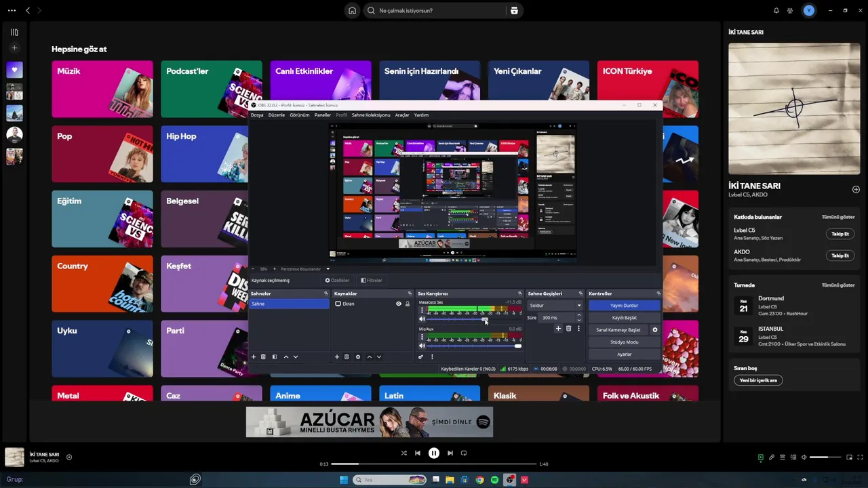Open the OBS Düzenle menu
The height and width of the screenshot is (488, 868).
coord(277,115)
